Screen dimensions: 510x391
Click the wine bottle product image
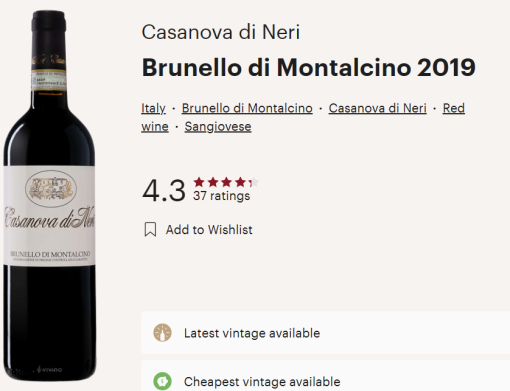pos(49,196)
